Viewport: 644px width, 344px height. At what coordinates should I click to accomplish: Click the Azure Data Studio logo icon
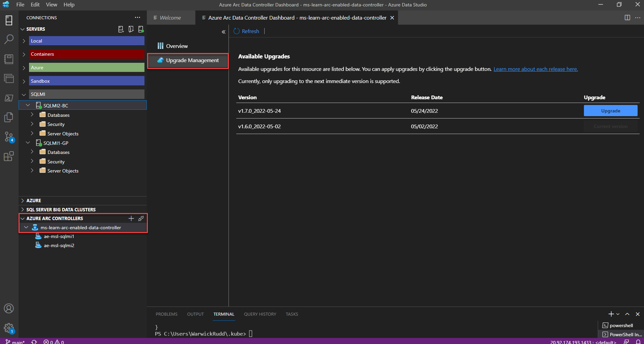[6, 4]
